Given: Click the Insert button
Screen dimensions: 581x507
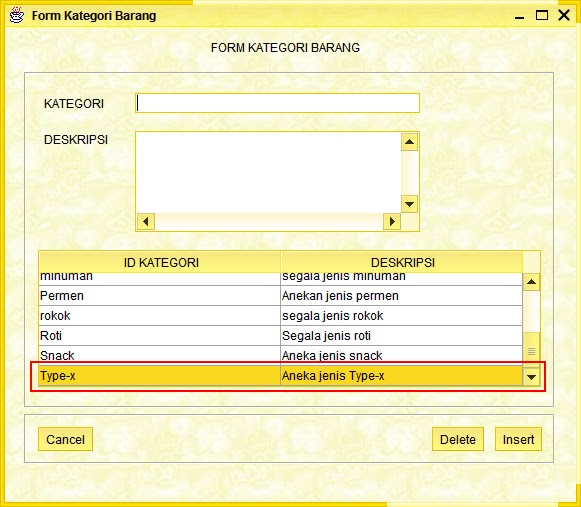Looking at the screenshot, I should click(x=518, y=439).
